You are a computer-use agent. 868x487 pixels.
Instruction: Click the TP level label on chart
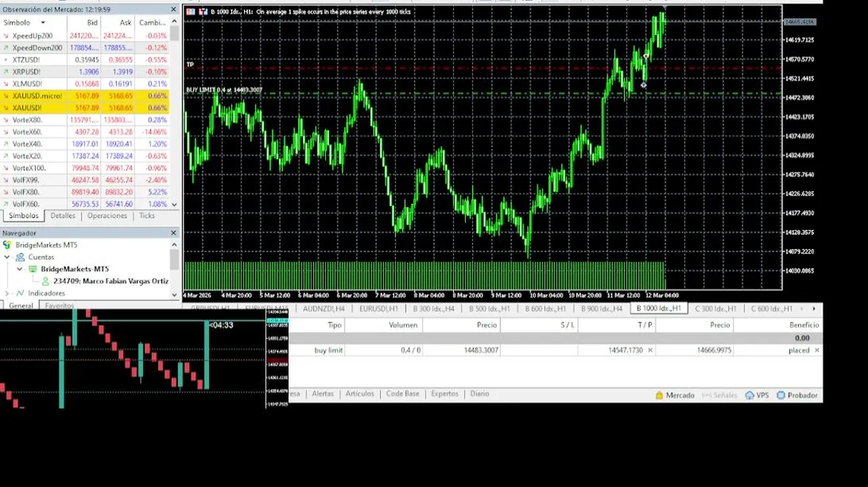190,65
